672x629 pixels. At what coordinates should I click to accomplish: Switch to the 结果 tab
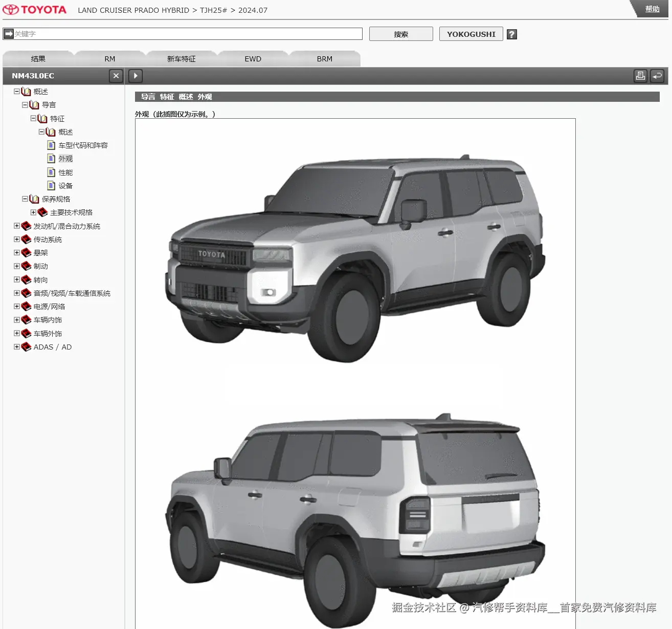tap(38, 59)
